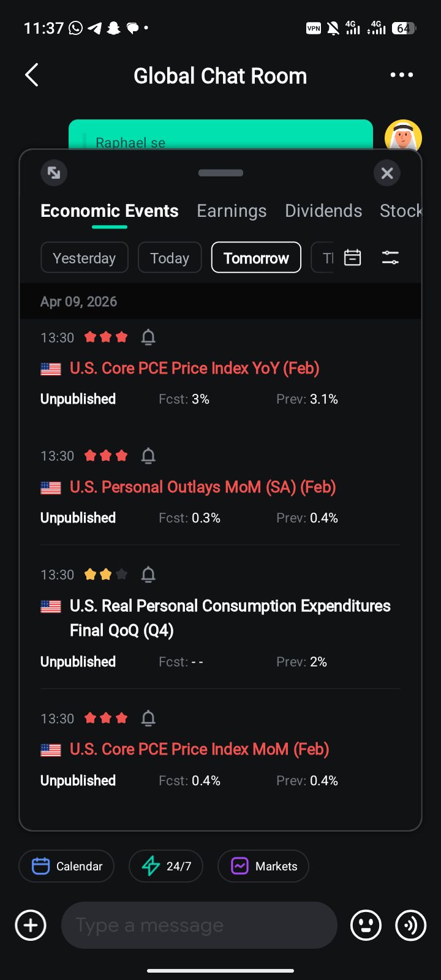Screen dimensions: 441x980
Task: Click the Type a message field
Action: pos(199,925)
